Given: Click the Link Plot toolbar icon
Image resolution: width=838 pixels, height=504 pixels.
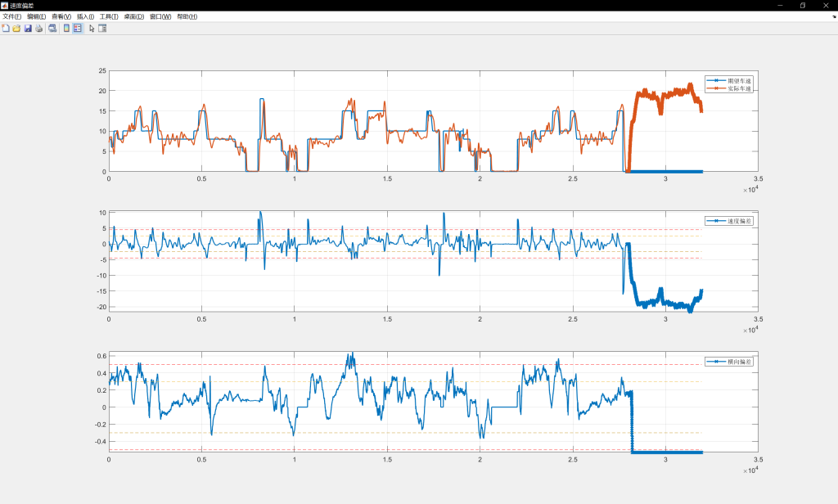Looking at the screenshot, I should (x=52, y=28).
